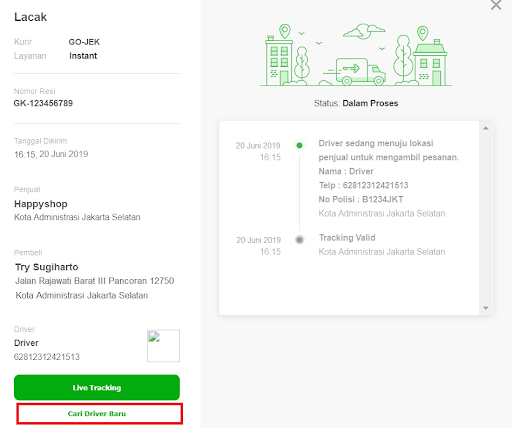Click address Jalan Rajawati Barat III Pancoran
512x428 pixels.
coord(95,281)
